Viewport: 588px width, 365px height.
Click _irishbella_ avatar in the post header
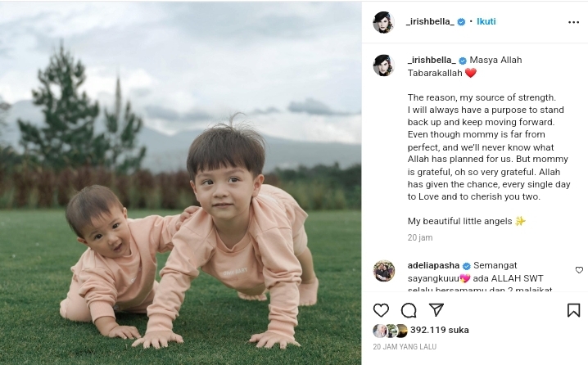pos(383,22)
